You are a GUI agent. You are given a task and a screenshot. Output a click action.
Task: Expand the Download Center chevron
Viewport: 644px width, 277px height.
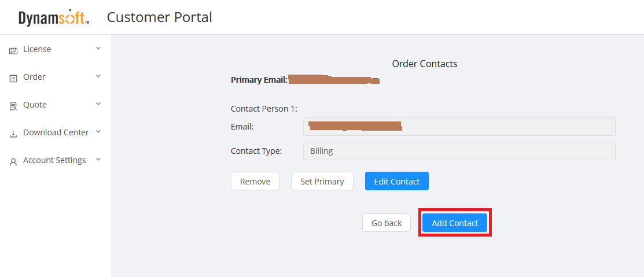98,132
